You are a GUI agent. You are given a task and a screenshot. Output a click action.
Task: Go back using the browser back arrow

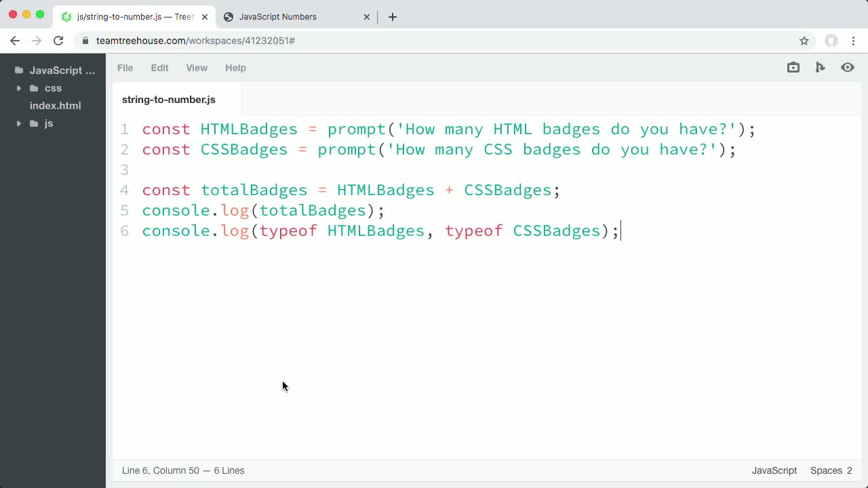point(15,41)
